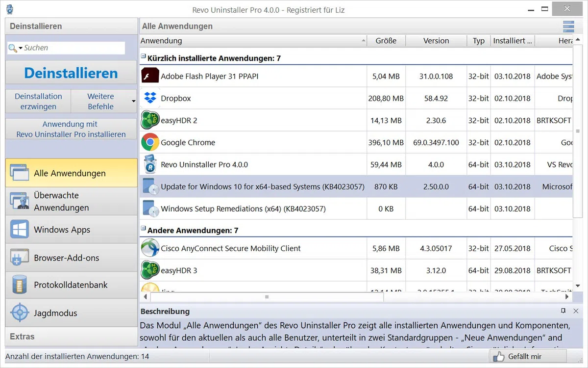588x368 pixels.
Task: Sort by Version column header
Action: [436, 41]
